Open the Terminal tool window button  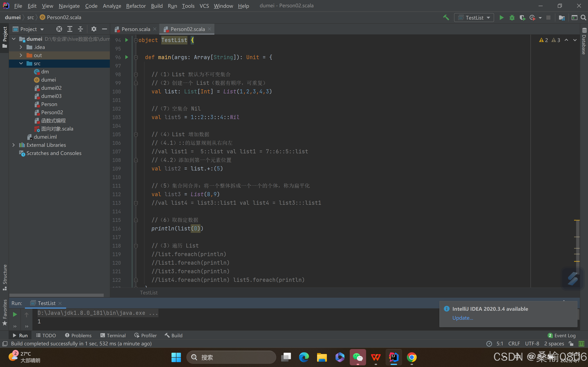click(113, 335)
